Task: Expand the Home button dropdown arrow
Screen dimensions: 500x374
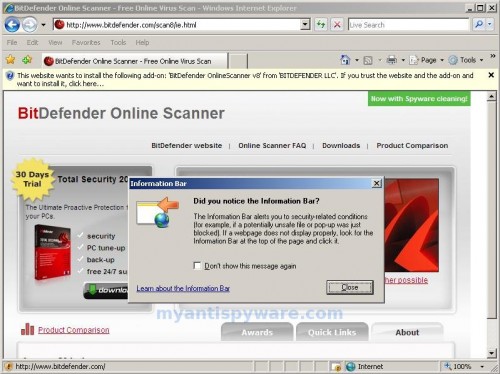Action: [357, 60]
